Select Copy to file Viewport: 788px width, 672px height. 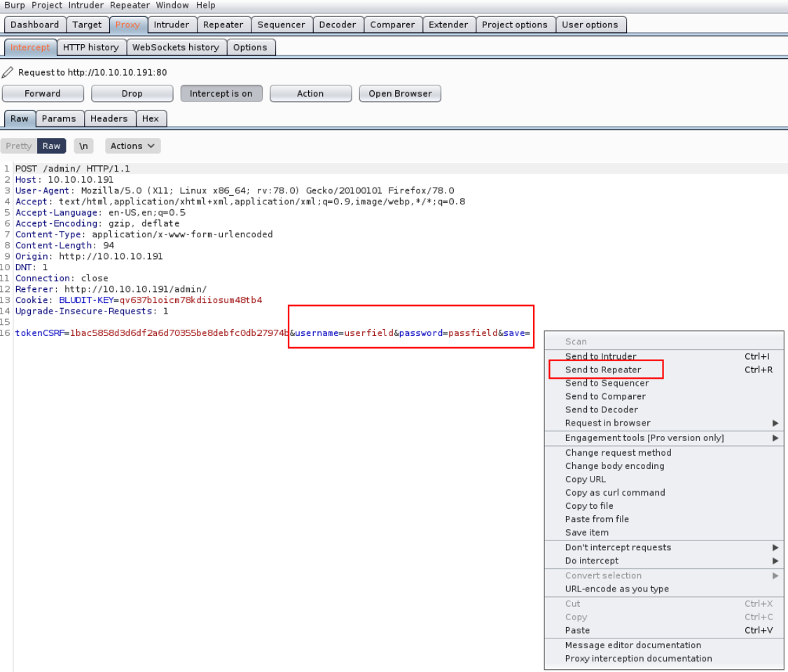click(665, 506)
